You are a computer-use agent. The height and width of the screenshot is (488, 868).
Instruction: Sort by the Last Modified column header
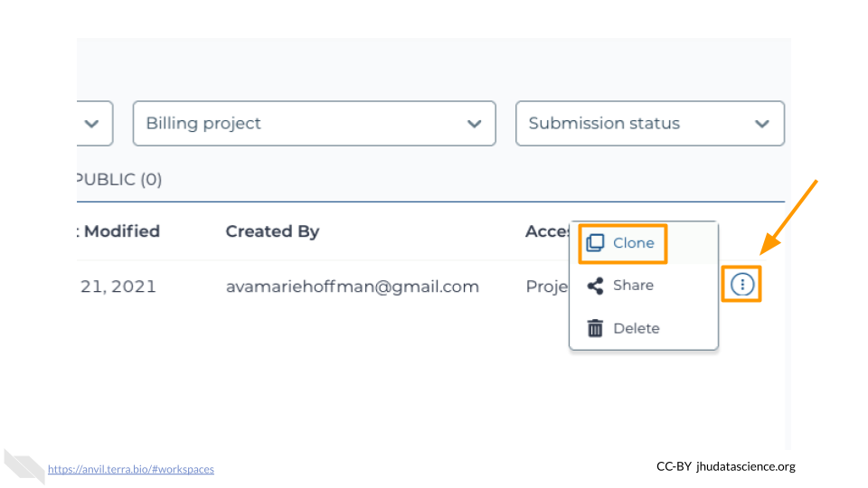pyautogui.click(x=119, y=231)
